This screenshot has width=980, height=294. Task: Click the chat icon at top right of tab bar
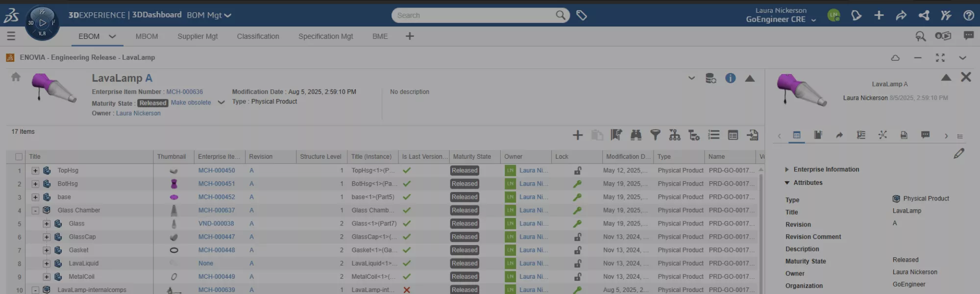(x=968, y=36)
